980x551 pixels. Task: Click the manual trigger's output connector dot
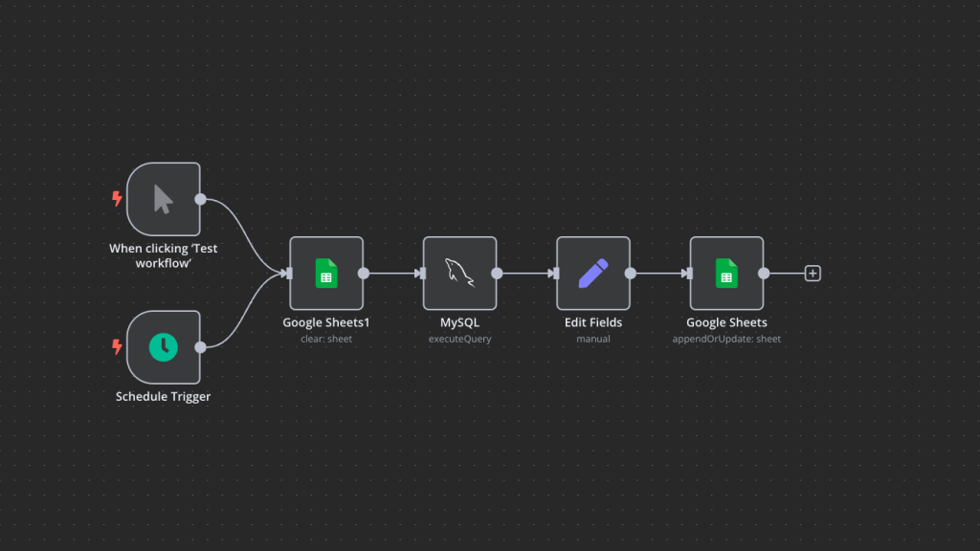[200, 199]
